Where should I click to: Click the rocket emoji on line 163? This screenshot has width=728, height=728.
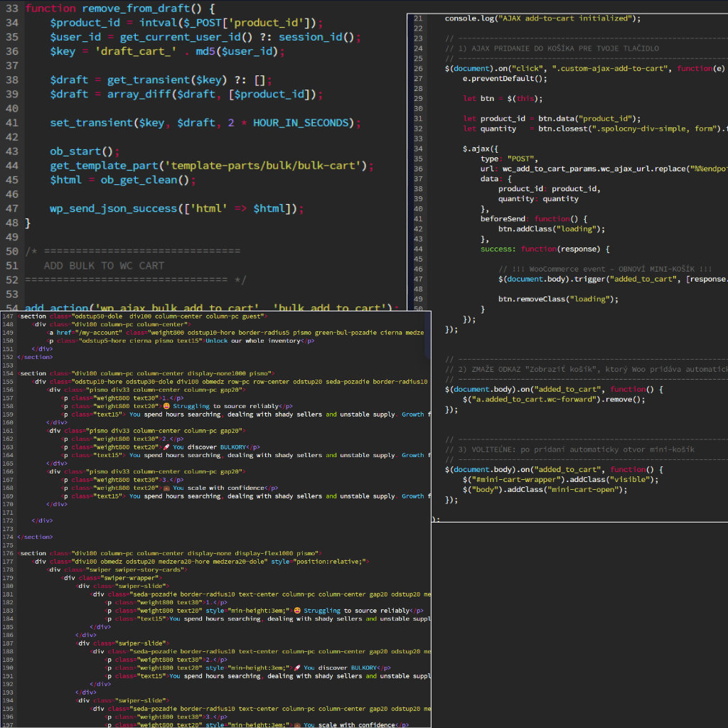click(165, 447)
